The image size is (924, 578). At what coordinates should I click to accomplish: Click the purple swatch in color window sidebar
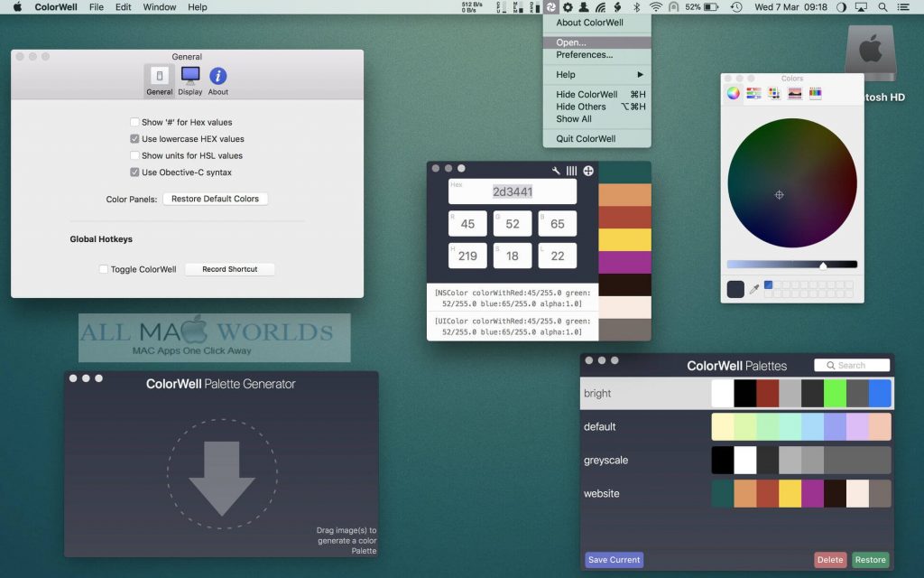coord(625,263)
